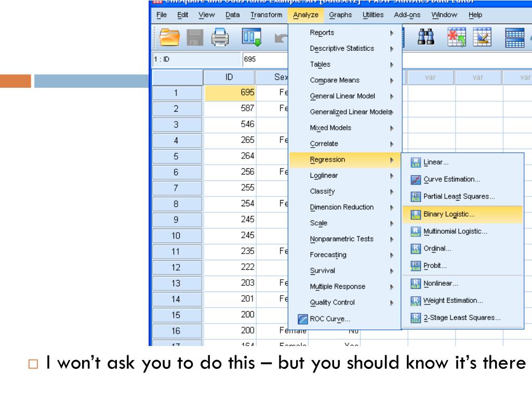The width and height of the screenshot is (532, 399).
Task: Open the Transform menu
Action: [x=267, y=15]
